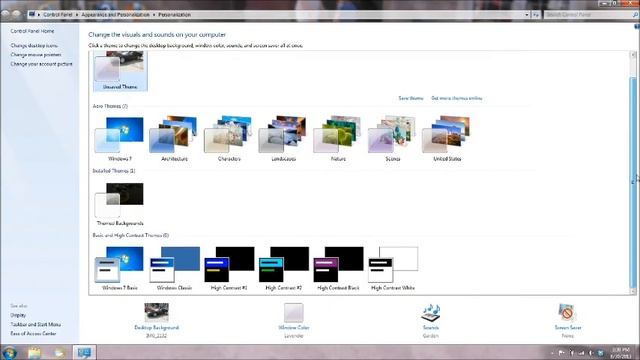Image resolution: width=640 pixels, height=360 pixels.
Task: Apply the Scenes theme
Action: point(393,139)
